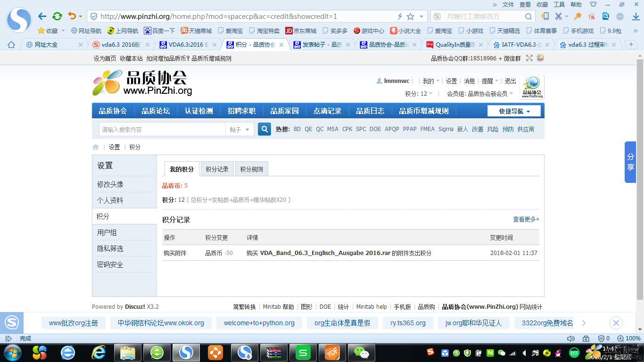Switch to the 发表帖子 browser tab
Image resolution: width=644 pixels, height=362 pixels.
pos(322,45)
